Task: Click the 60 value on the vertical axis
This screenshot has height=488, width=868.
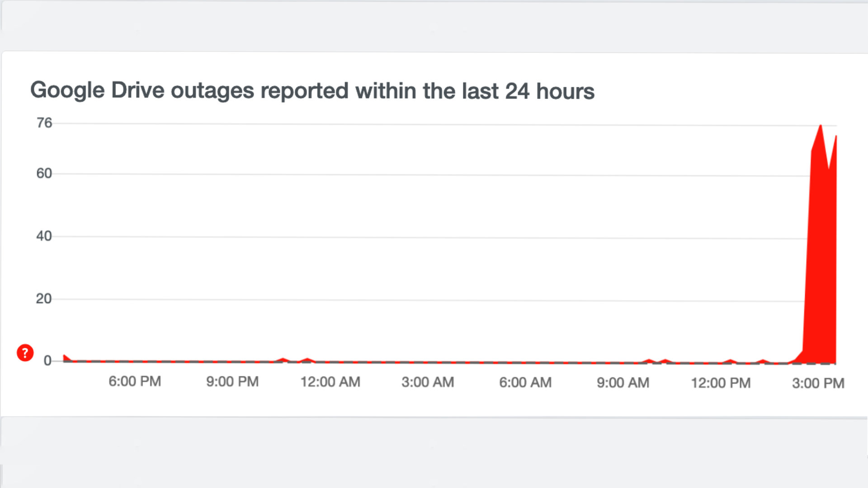Action: [x=44, y=174]
